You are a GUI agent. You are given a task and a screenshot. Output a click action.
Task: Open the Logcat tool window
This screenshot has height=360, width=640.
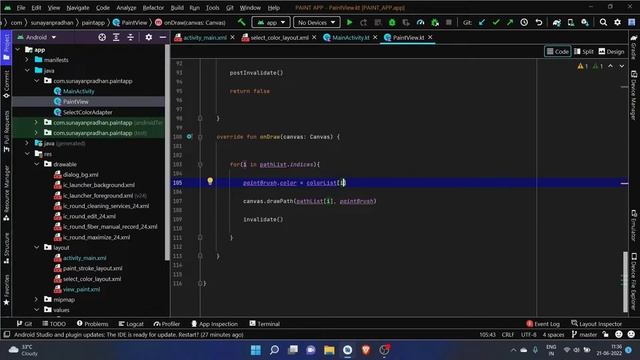pyautogui.click(x=131, y=324)
